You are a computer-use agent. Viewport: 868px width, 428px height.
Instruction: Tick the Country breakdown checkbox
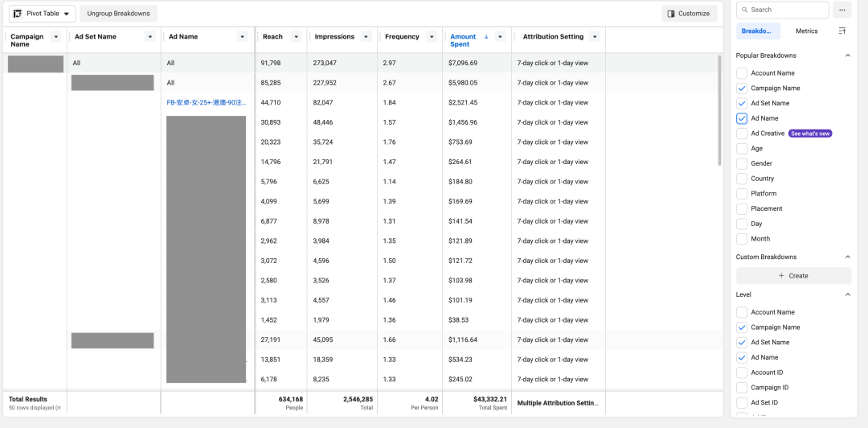pyautogui.click(x=742, y=179)
